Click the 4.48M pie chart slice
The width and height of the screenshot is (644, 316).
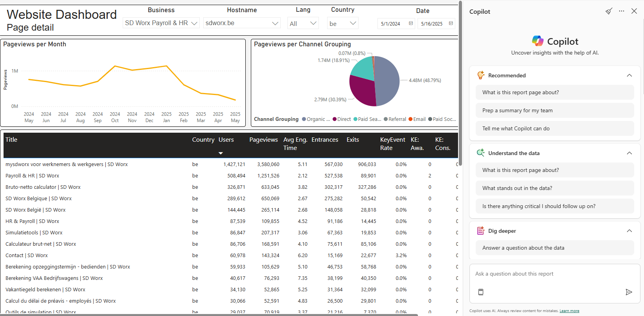pyautogui.click(x=387, y=80)
